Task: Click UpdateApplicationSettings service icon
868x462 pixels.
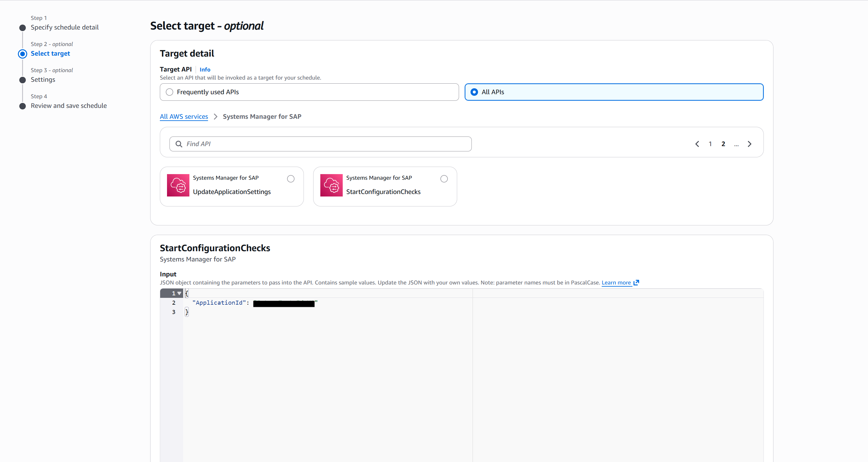Action: tap(178, 185)
